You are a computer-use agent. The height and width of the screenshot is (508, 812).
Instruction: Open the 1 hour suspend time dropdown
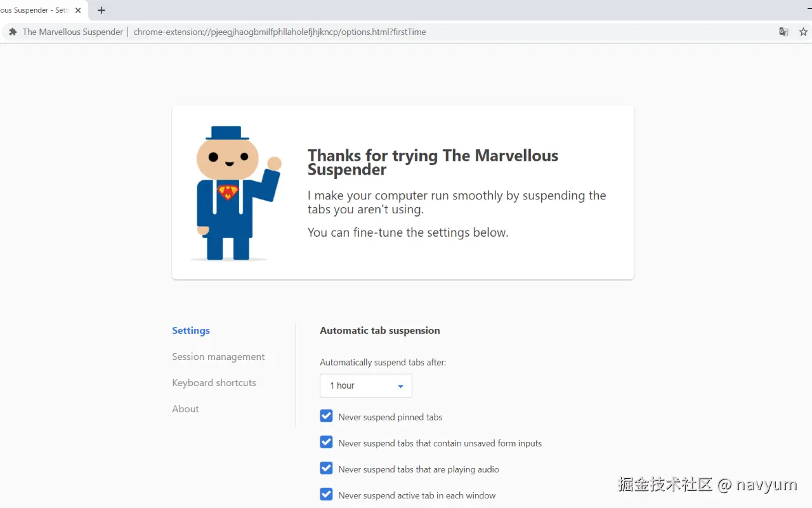[366, 385]
